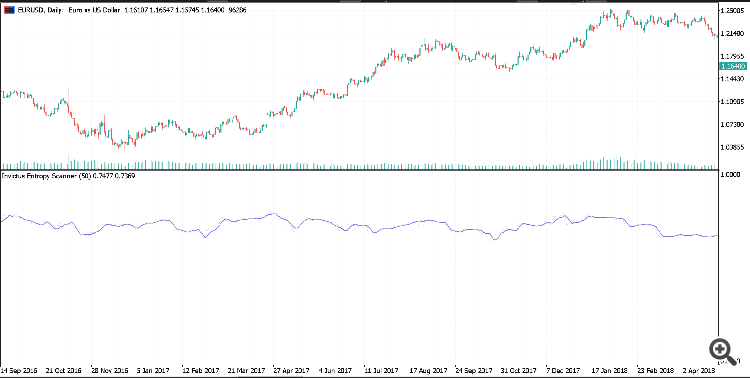The image size is (750, 378).
Task: Click the 1.03855 price axis label
Action: click(x=733, y=147)
